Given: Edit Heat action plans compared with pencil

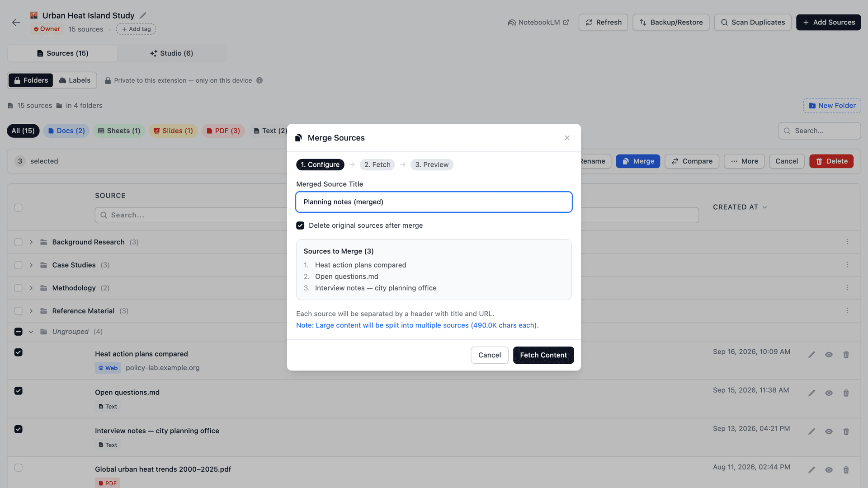Looking at the screenshot, I should pyautogui.click(x=811, y=355).
